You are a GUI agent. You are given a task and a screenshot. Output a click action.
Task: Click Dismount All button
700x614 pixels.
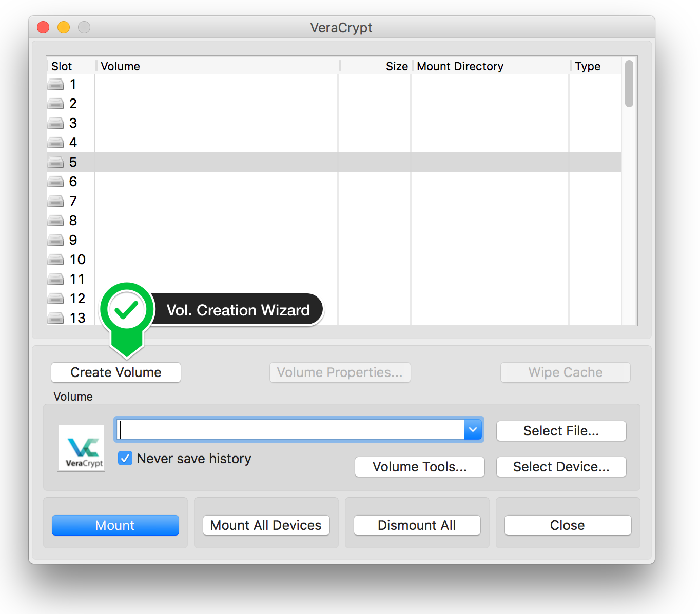pyautogui.click(x=417, y=525)
